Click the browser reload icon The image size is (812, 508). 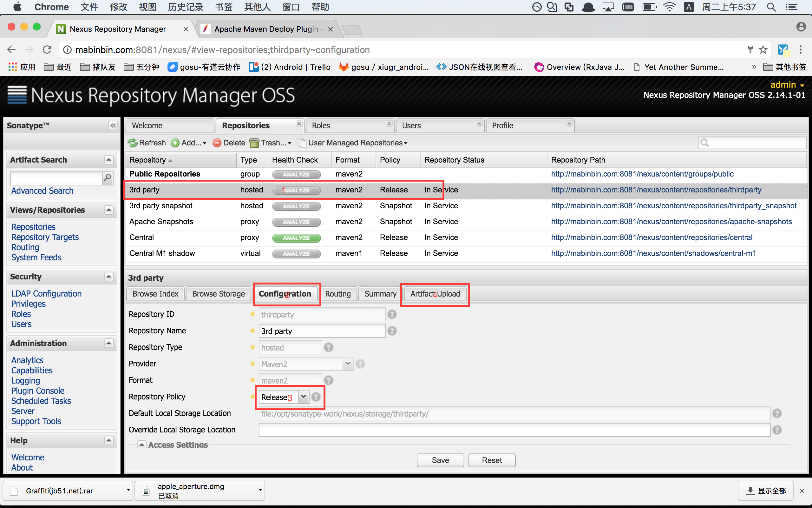tap(47, 50)
